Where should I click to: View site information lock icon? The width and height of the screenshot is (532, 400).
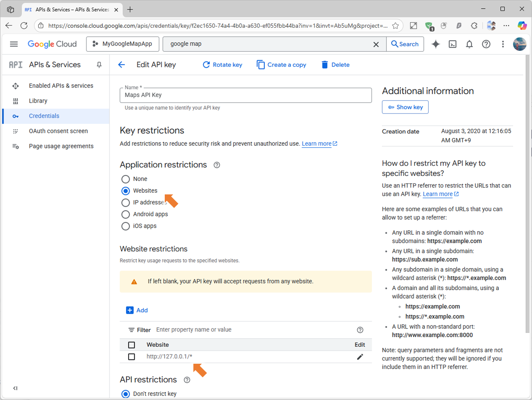pyautogui.click(x=41, y=26)
